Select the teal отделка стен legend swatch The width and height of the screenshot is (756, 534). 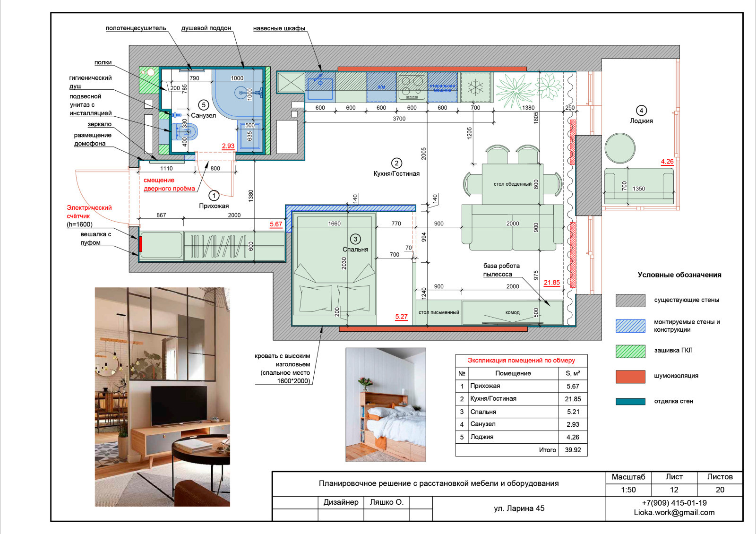(x=630, y=402)
